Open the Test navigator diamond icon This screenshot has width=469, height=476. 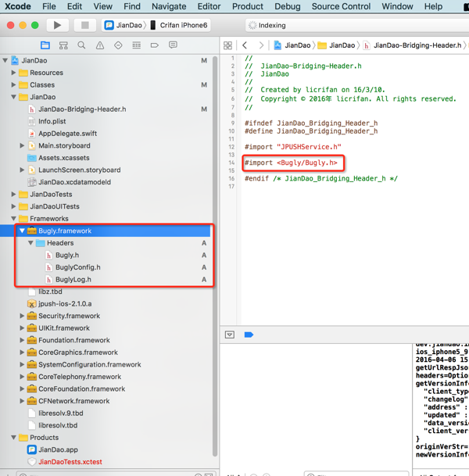click(x=118, y=45)
